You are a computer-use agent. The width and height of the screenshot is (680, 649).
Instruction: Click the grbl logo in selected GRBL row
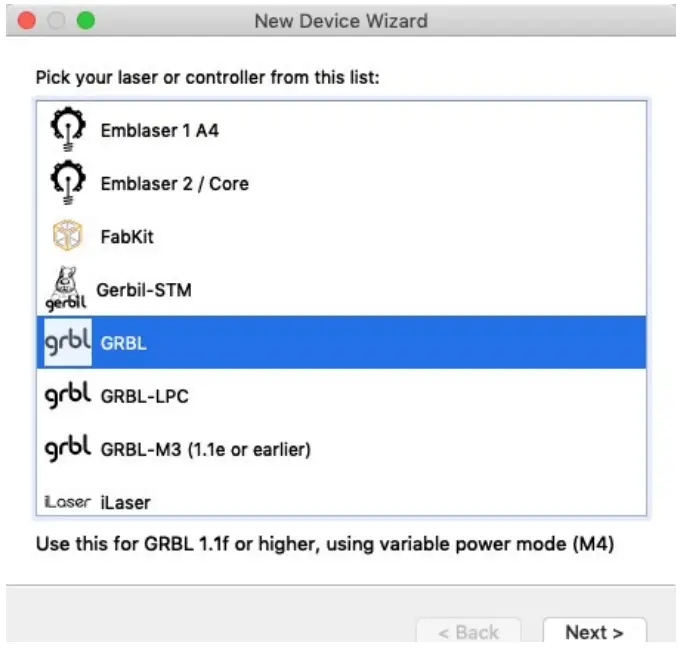click(x=68, y=342)
